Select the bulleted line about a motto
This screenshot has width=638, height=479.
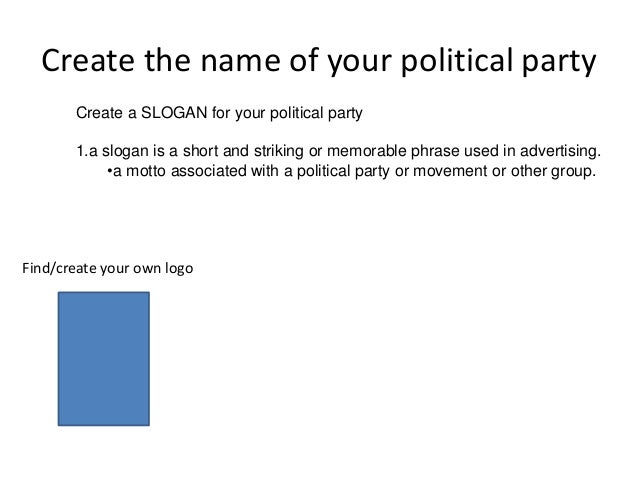pyautogui.click(x=351, y=170)
